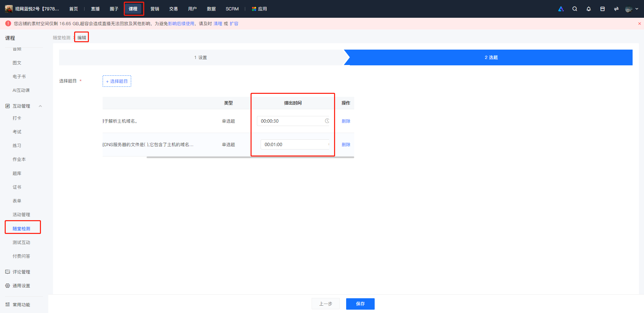
Task: Dismiss the storage warning banner
Action: click(639, 24)
